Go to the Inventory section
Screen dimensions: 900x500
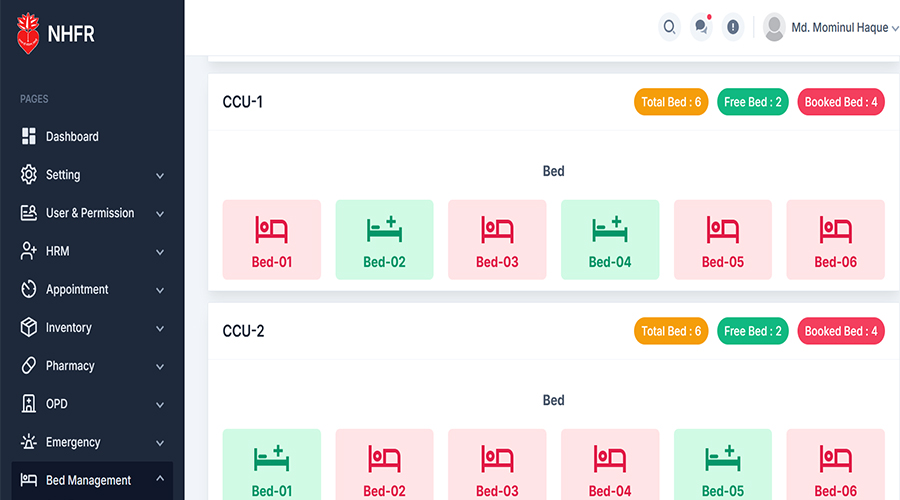click(68, 328)
